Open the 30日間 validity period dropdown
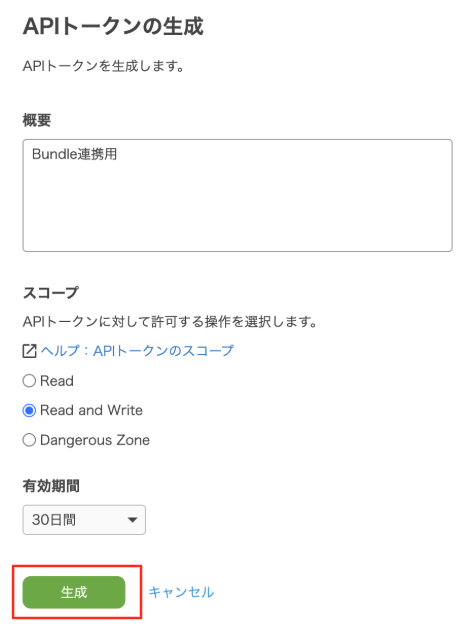The image size is (468, 638). coord(84,520)
